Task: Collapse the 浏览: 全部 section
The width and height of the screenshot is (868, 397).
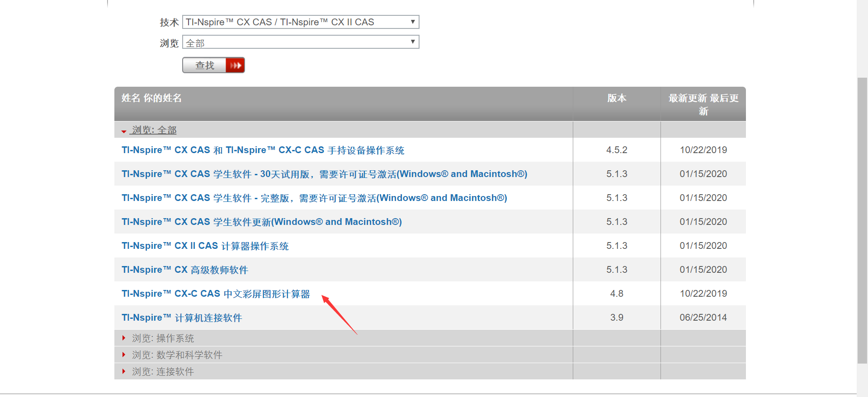Action: (153, 130)
